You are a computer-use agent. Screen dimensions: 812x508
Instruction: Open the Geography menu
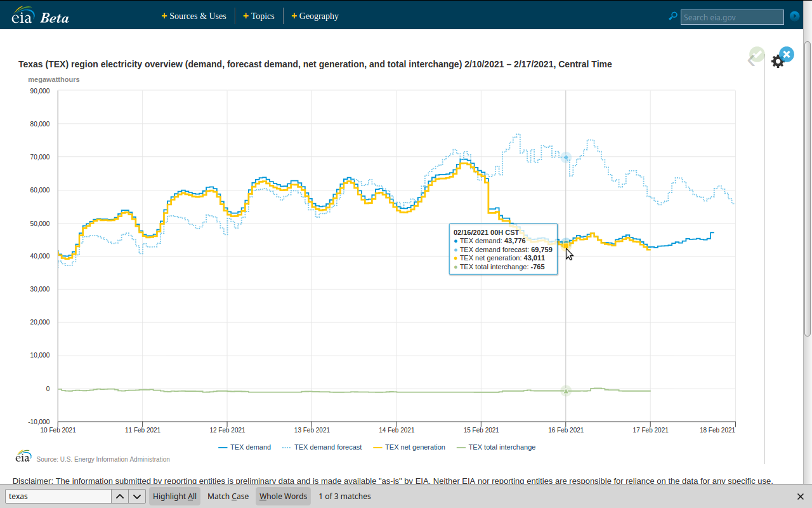click(x=315, y=16)
